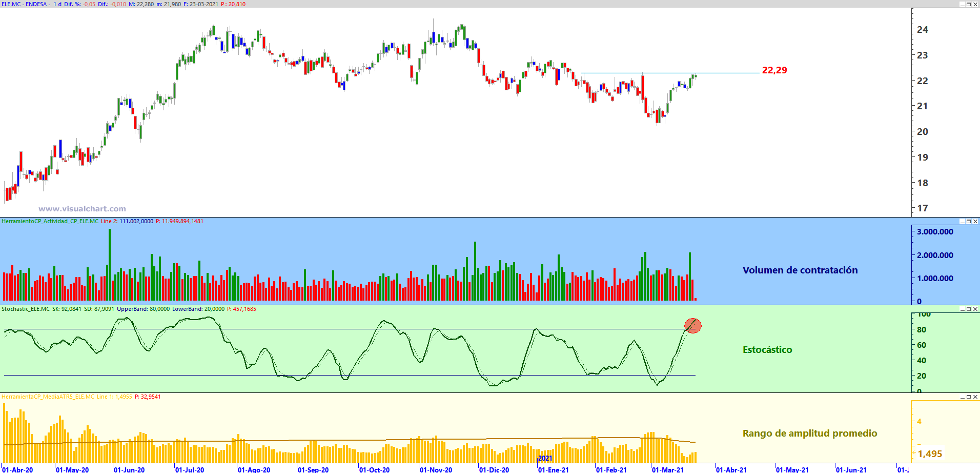Click the "SK: 92,0841" stochastic value
Screen dimensions: 980x473
click(x=67, y=309)
